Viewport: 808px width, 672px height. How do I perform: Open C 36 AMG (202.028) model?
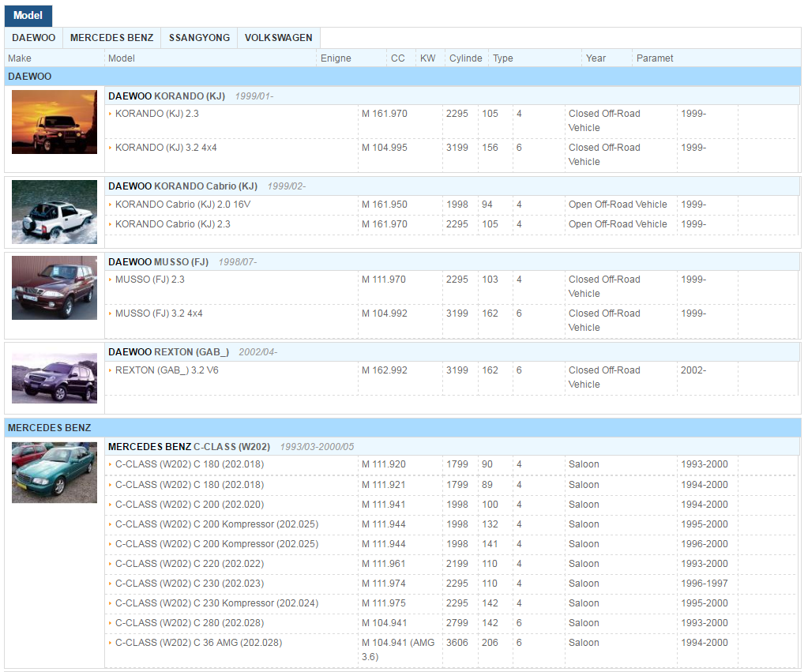199,643
